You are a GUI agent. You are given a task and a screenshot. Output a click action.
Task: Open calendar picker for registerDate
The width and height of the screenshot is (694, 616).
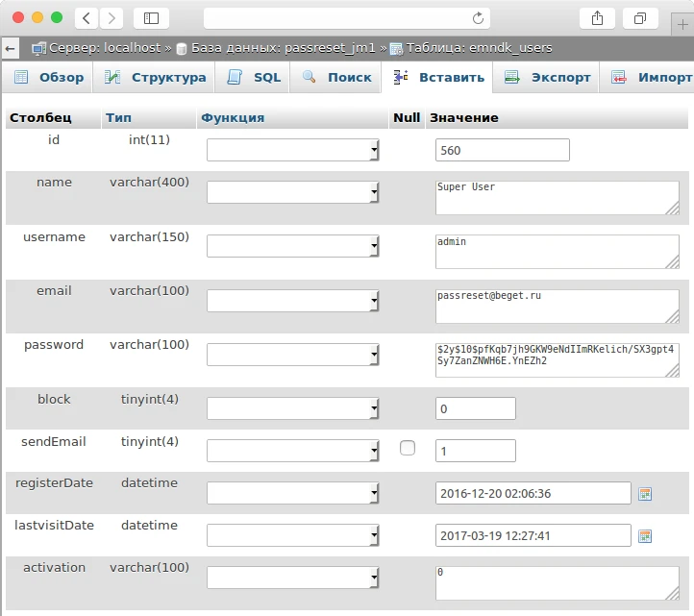[x=646, y=493]
